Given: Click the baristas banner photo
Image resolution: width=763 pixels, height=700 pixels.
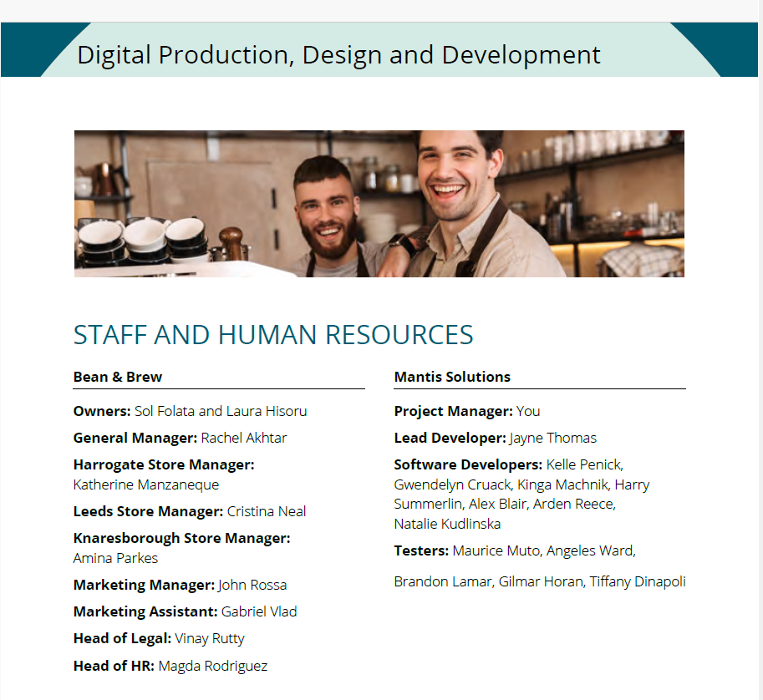Looking at the screenshot, I should point(379,203).
